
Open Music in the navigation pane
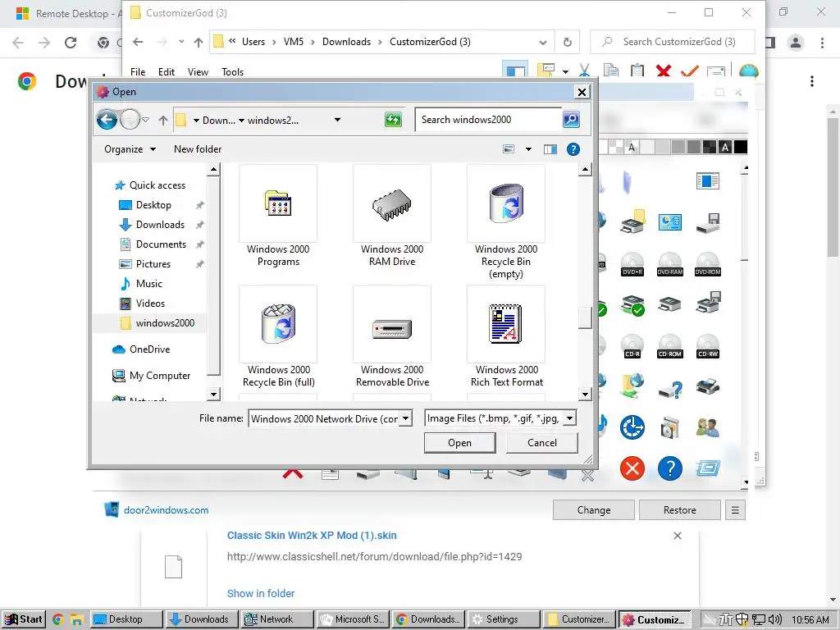coord(141,283)
